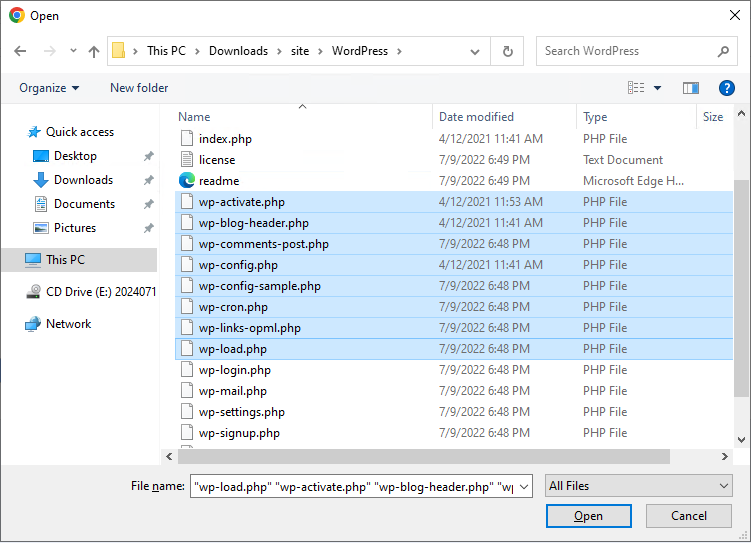Open the File name history dropdown
The width and height of the screenshot is (751, 543).
524,487
